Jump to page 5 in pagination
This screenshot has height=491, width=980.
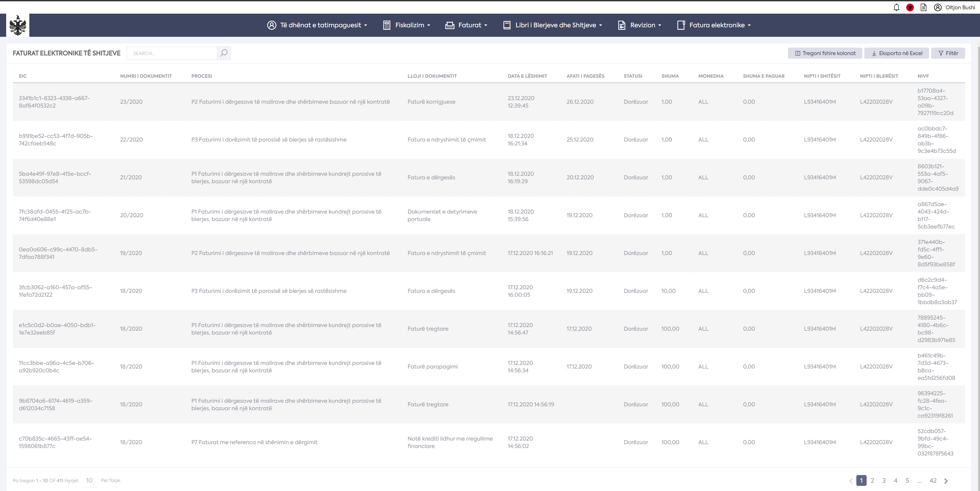pos(907,480)
